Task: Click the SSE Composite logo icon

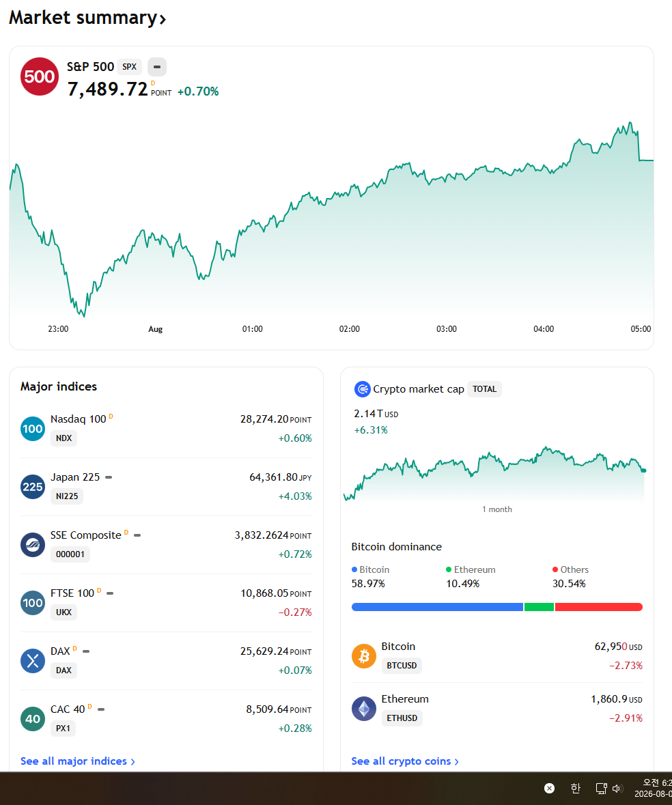Action: coord(33,545)
